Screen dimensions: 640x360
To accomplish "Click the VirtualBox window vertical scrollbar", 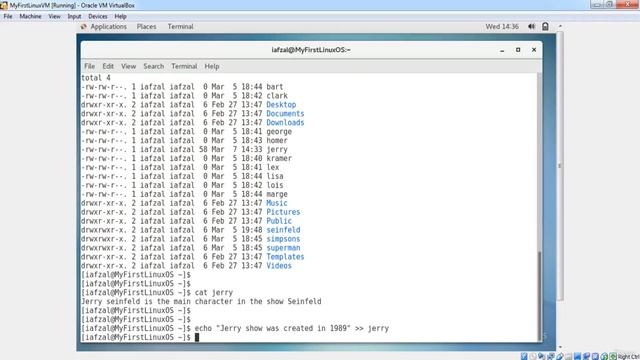I will (x=560, y=165).
